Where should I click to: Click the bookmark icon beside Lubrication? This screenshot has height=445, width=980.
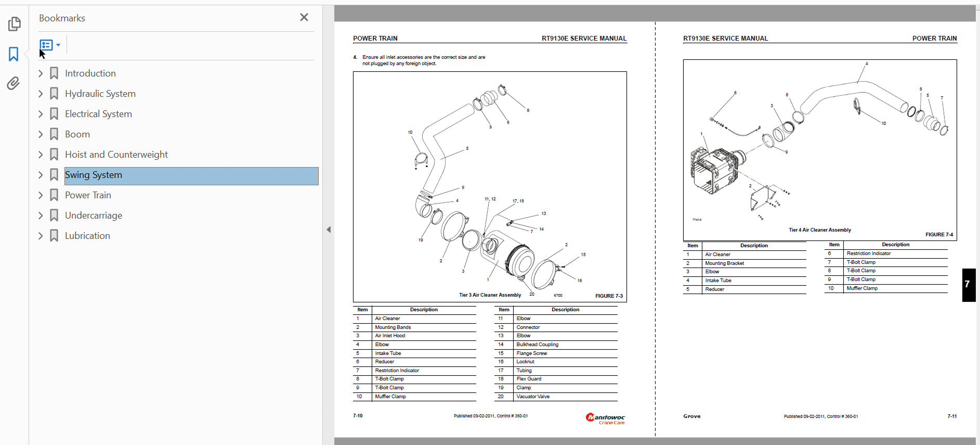[x=54, y=236]
